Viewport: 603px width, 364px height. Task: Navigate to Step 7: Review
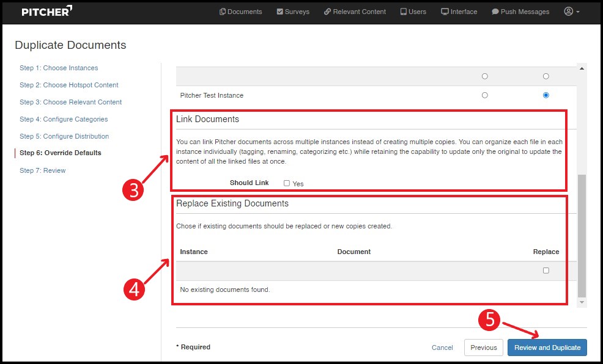click(x=43, y=170)
